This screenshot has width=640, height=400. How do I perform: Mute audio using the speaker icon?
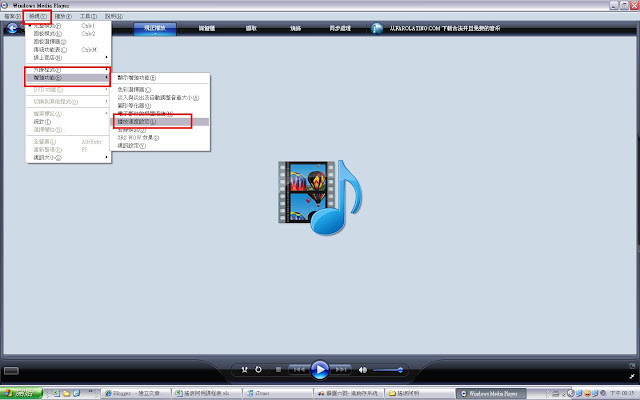[362, 370]
